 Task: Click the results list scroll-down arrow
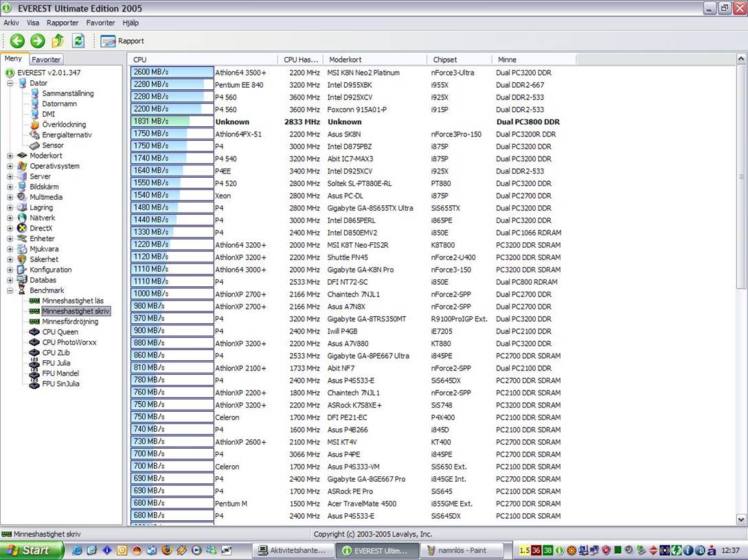[741, 520]
